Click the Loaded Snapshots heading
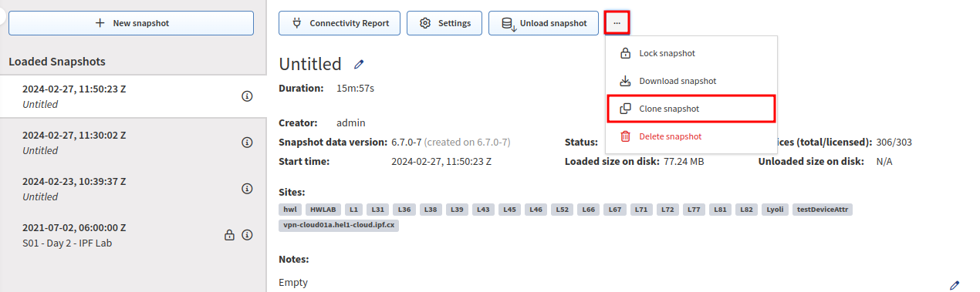The height and width of the screenshot is (292, 980). point(57,61)
